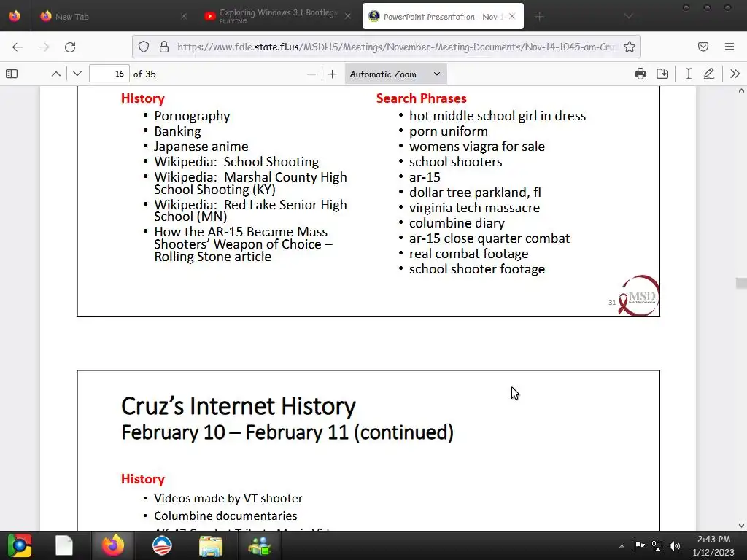Open the tracking protection shield icon
Screen dimensions: 747x560
[x=144, y=47]
